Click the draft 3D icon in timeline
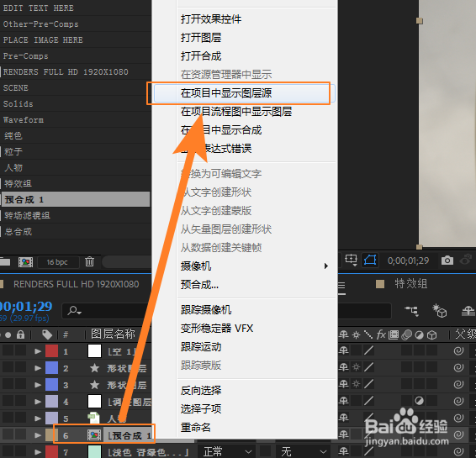The width and height of the screenshot is (476, 458). tap(439, 311)
